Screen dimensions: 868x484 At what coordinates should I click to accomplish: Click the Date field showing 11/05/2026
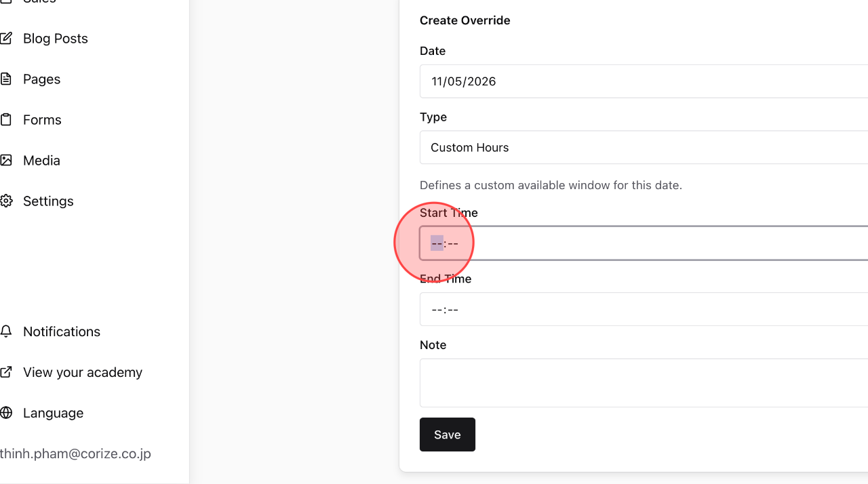[644, 81]
